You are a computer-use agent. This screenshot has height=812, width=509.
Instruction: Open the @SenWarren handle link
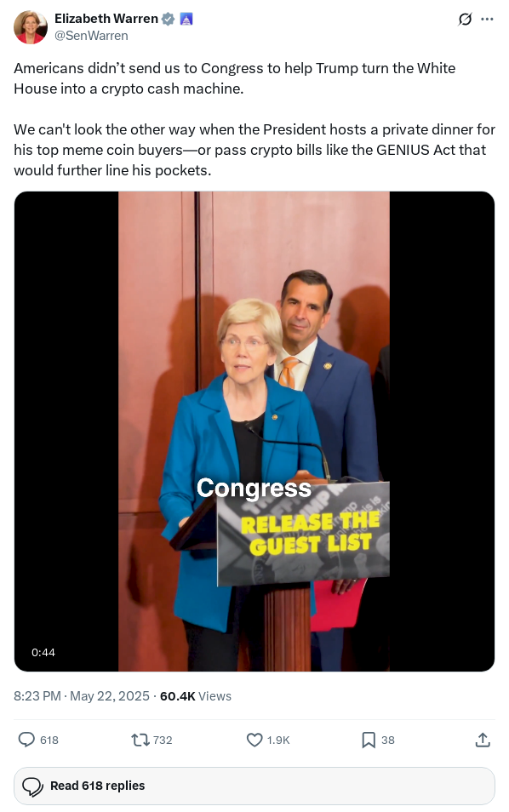pyautogui.click(x=91, y=36)
